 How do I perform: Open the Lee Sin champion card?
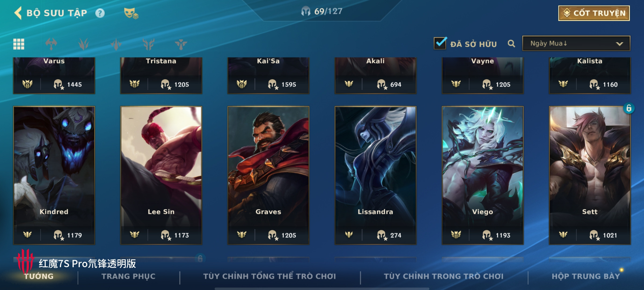(161, 175)
